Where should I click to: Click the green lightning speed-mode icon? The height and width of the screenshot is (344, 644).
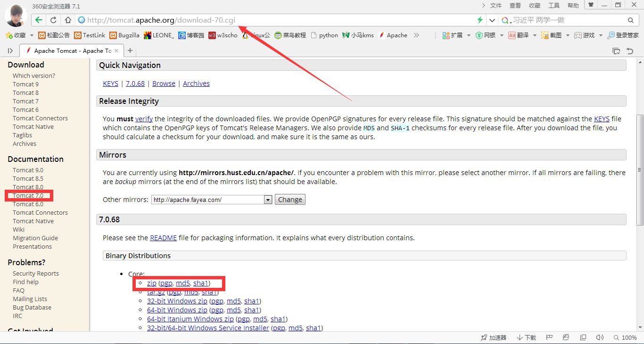(x=480, y=20)
